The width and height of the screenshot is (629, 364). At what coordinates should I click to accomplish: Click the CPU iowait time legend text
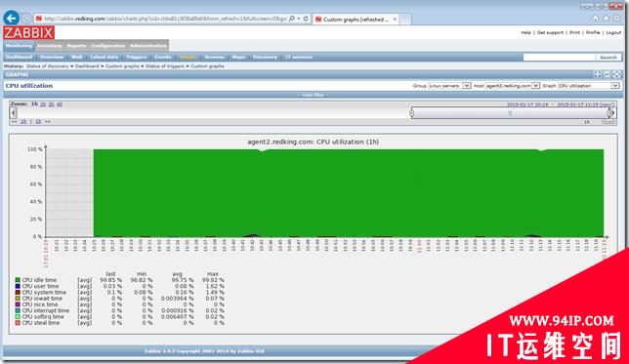42,299
